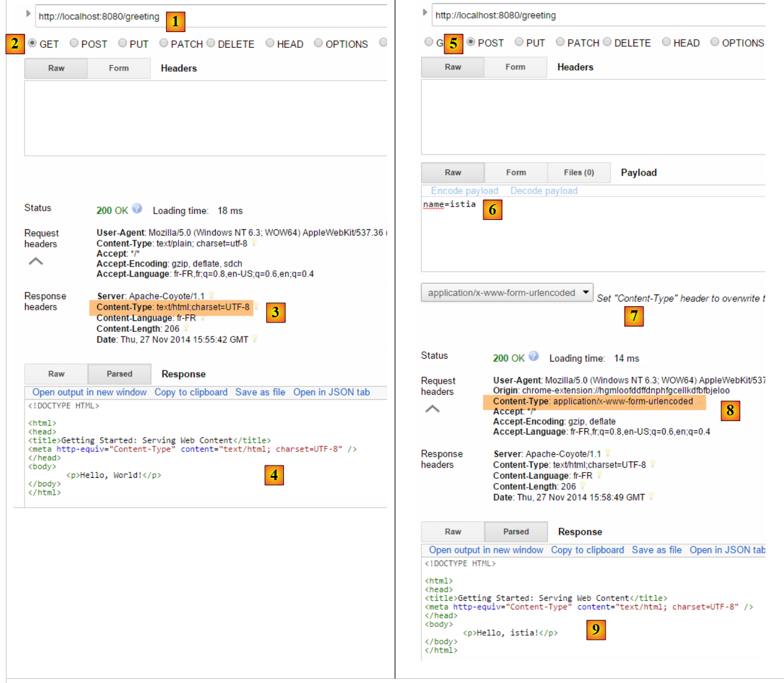
Task: Open the Form tab in left headers section
Action: 118,68
